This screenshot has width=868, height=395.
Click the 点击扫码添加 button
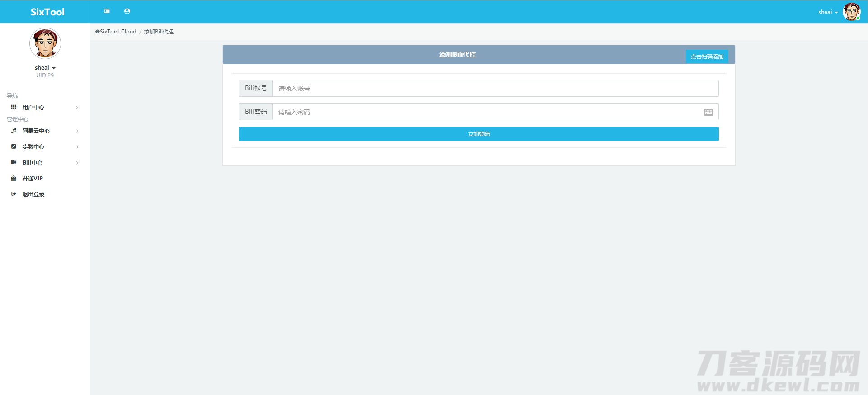pos(707,56)
